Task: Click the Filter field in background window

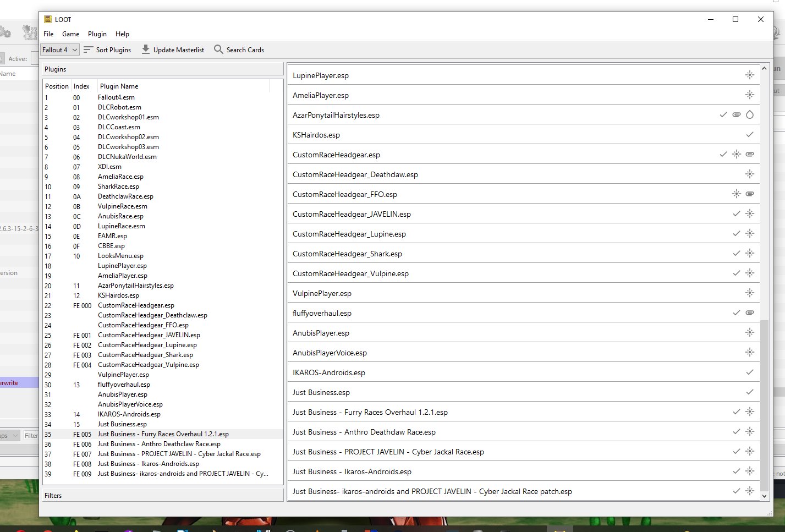Action: [x=31, y=435]
